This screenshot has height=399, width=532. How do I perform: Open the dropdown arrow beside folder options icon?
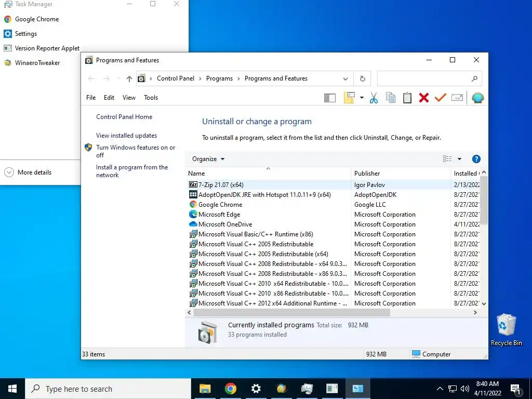(x=362, y=98)
